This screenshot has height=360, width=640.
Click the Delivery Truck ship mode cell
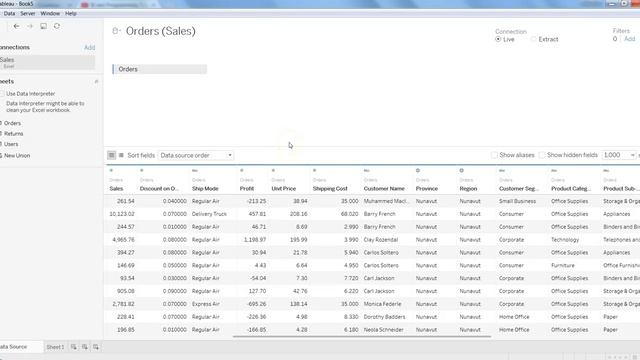[x=209, y=214]
